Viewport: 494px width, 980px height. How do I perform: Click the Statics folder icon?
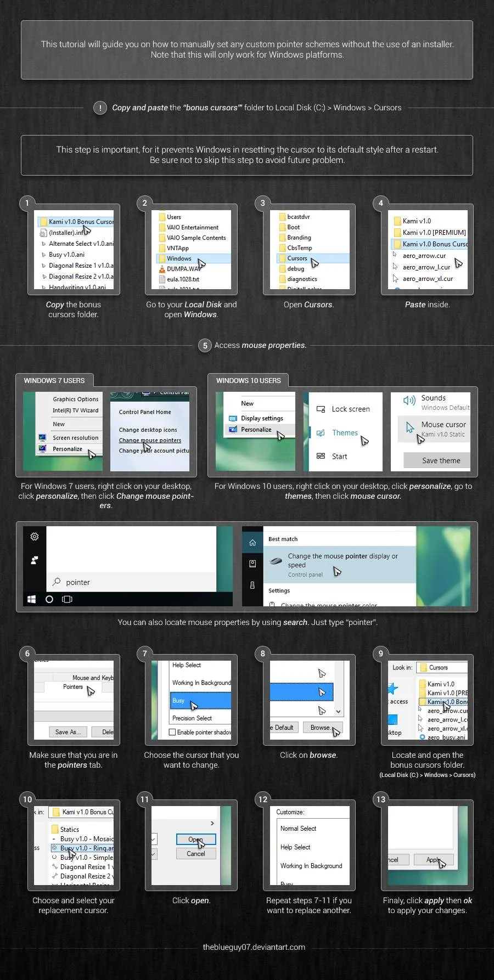point(55,829)
